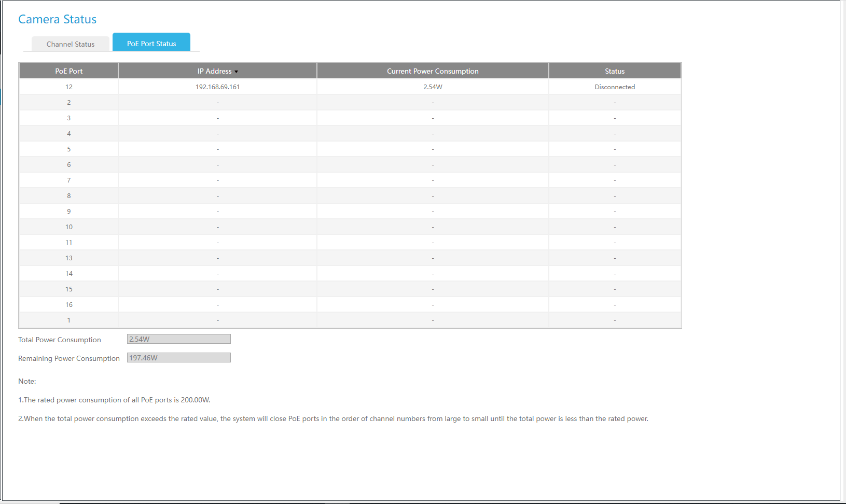The height and width of the screenshot is (504, 846).
Task: Select PoE port 2 row number
Action: tap(69, 103)
